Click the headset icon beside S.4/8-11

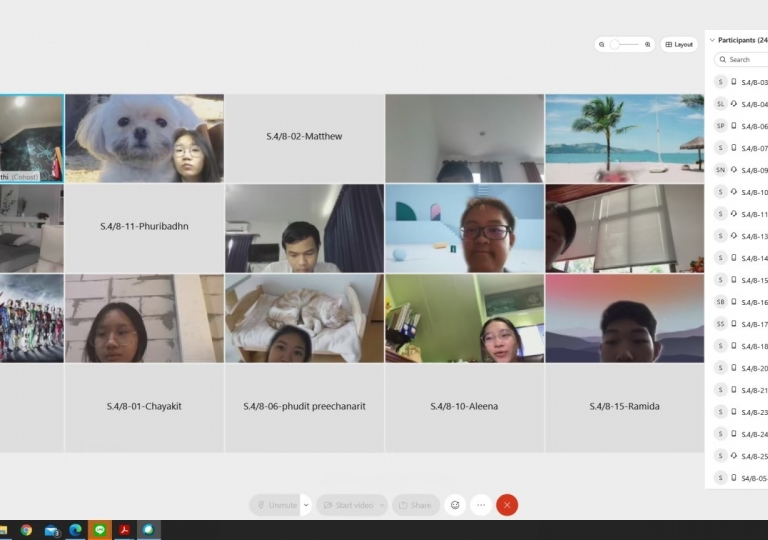coord(734,214)
